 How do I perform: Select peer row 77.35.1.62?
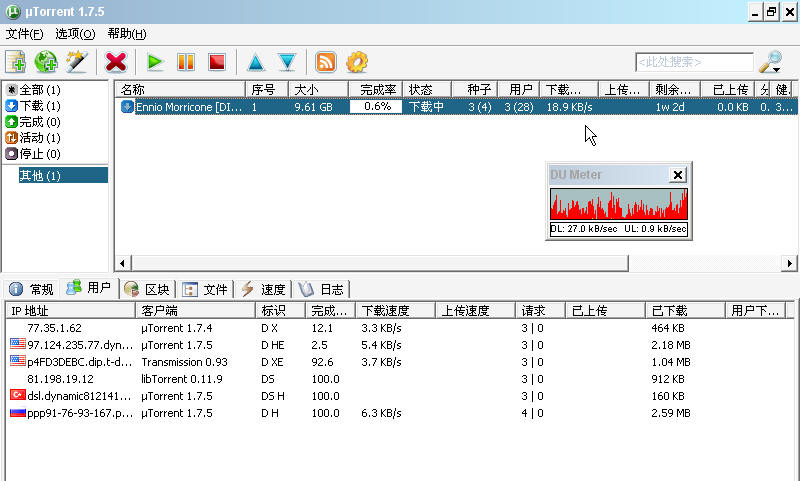coord(400,328)
